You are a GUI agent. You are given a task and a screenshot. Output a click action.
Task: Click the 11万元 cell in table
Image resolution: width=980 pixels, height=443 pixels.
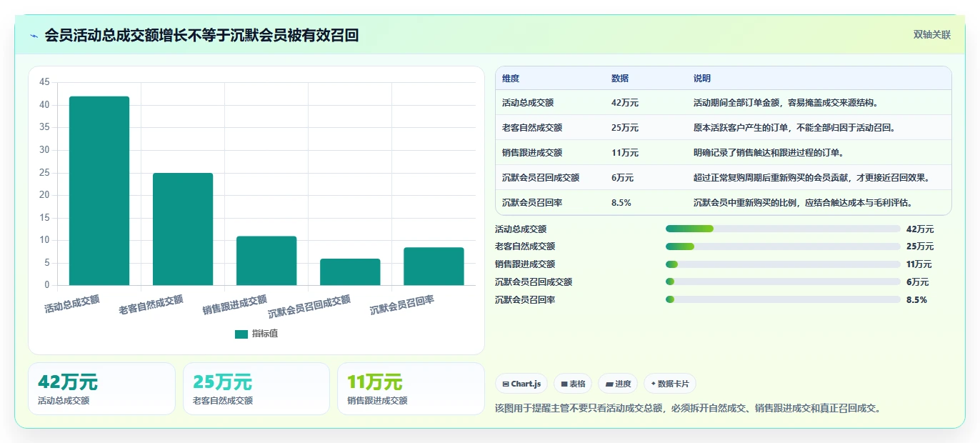click(x=625, y=153)
